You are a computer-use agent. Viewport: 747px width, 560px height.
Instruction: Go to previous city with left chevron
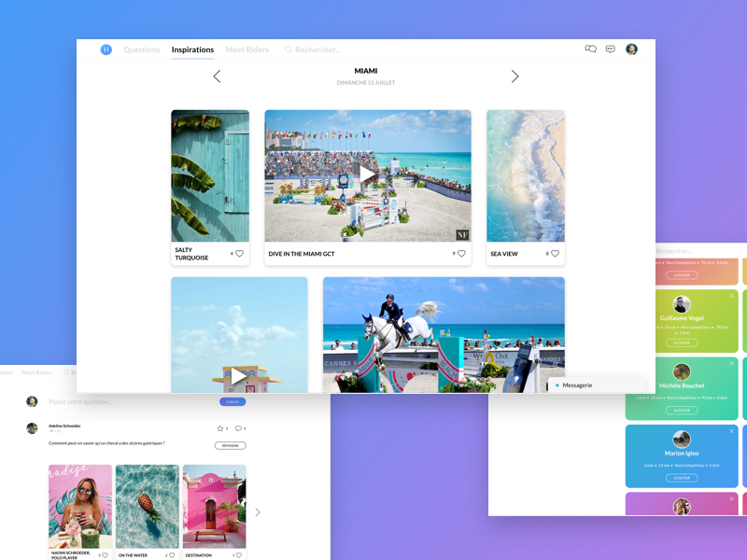tap(217, 77)
